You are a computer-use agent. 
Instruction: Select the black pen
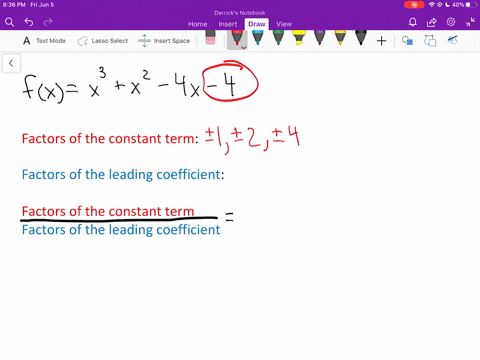point(361,38)
